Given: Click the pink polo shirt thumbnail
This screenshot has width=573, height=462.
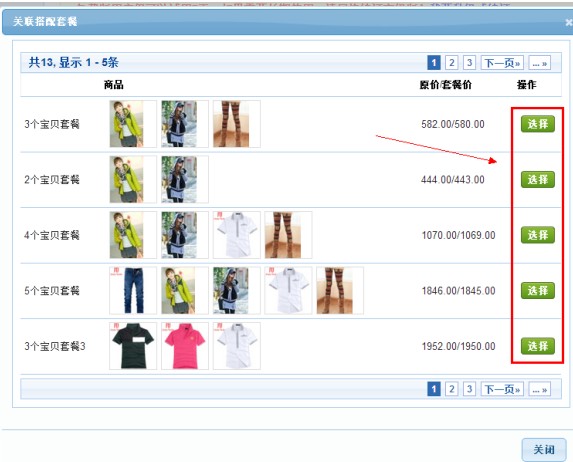Looking at the screenshot, I should point(185,346).
